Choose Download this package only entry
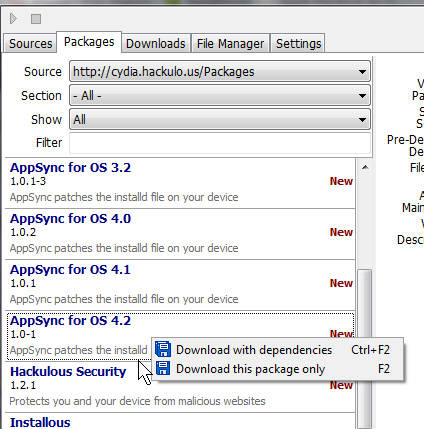The image size is (424, 429). (278, 369)
